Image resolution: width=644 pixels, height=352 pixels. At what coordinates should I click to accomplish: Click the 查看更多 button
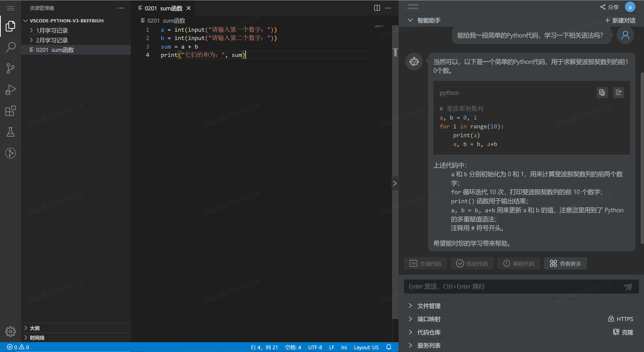565,264
